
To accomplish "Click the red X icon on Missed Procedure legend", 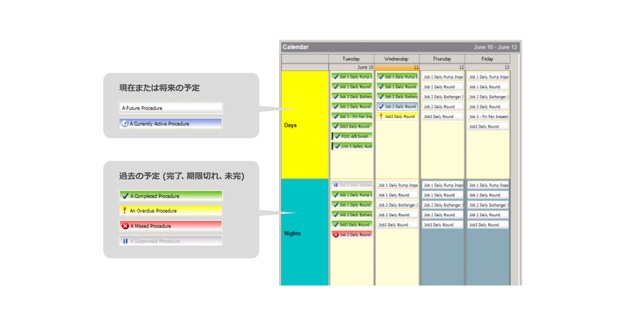I will (125, 226).
